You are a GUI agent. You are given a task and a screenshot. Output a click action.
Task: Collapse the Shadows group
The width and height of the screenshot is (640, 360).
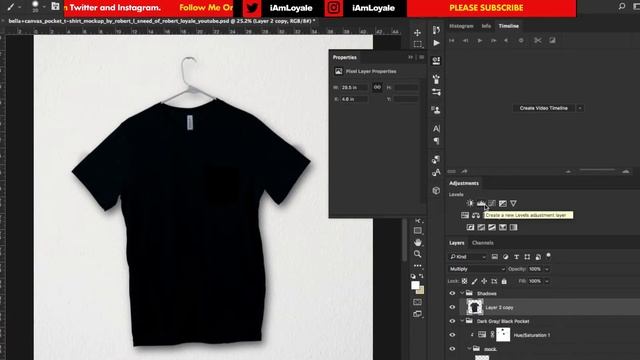[x=462, y=293]
